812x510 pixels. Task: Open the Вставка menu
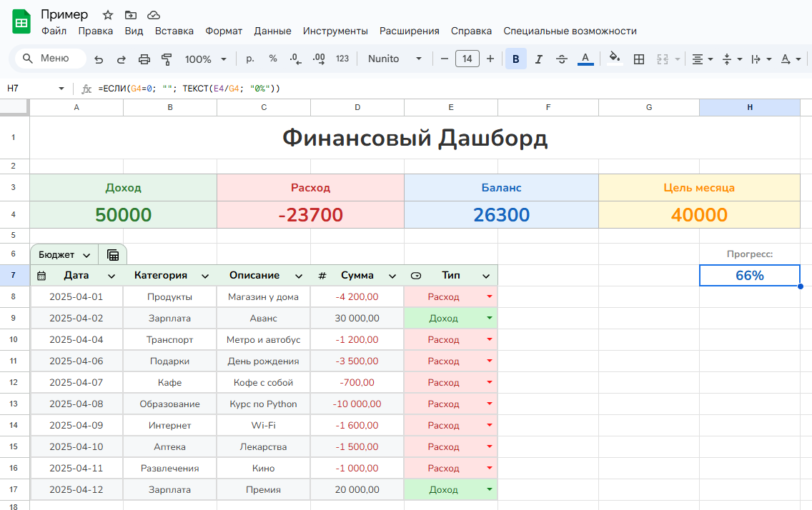(174, 31)
